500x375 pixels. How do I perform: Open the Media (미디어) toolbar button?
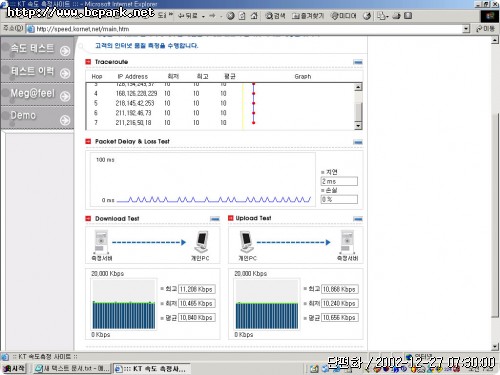click(x=344, y=16)
